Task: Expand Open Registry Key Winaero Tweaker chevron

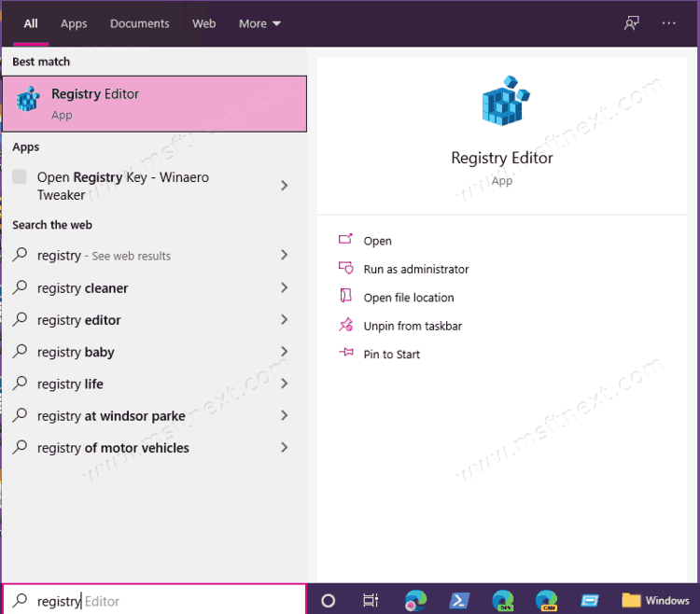Action: 285,186
